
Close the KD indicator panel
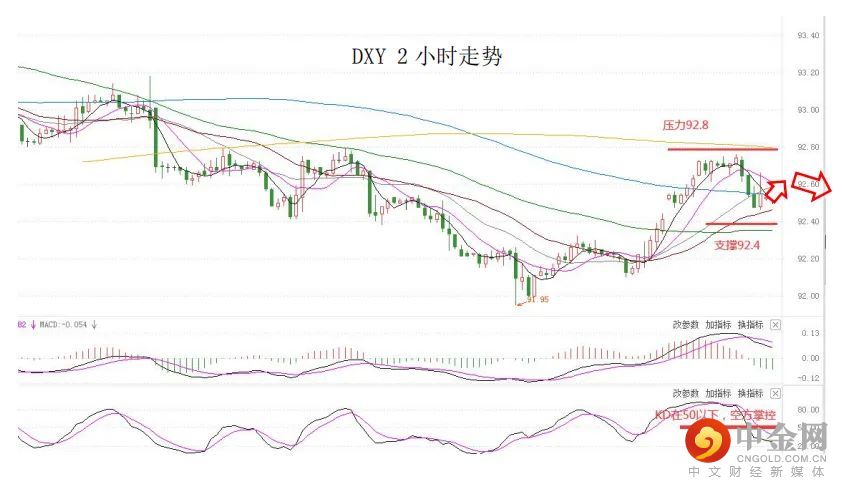click(776, 394)
